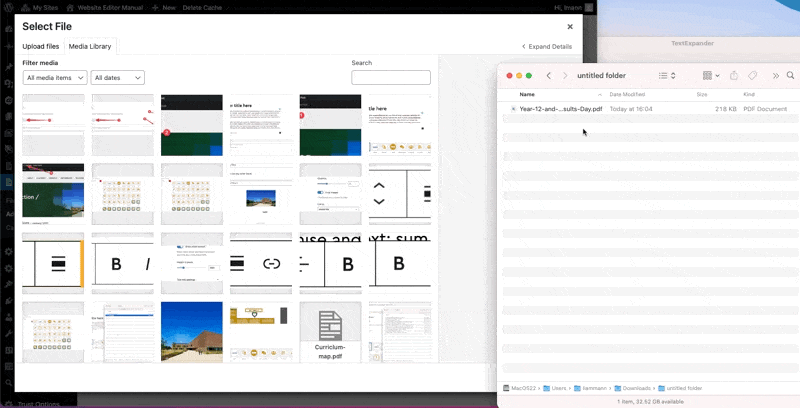Screen dimensions: 800x408
Task: Expand the attachment details panel
Action: coord(547,46)
